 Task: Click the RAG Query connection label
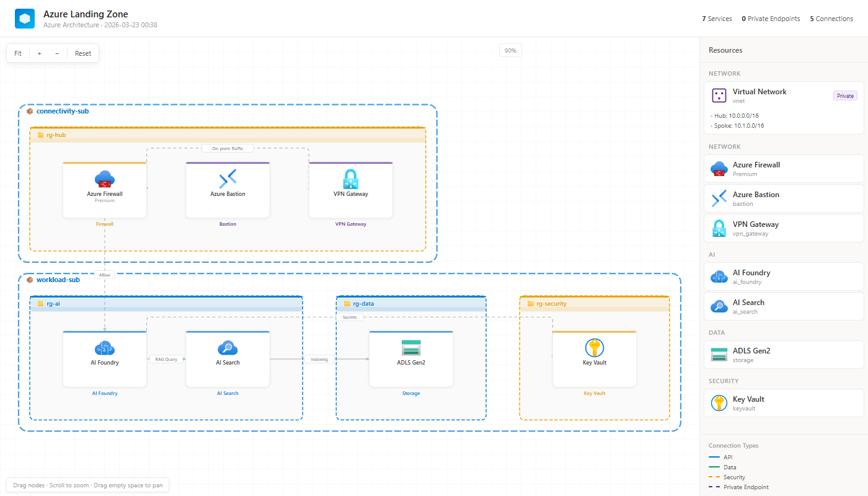click(x=166, y=359)
